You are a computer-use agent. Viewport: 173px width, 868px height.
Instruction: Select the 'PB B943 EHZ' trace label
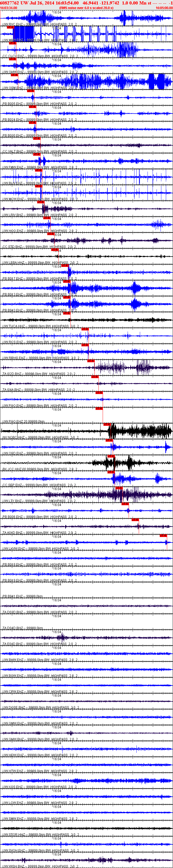pyautogui.click(x=40, y=310)
